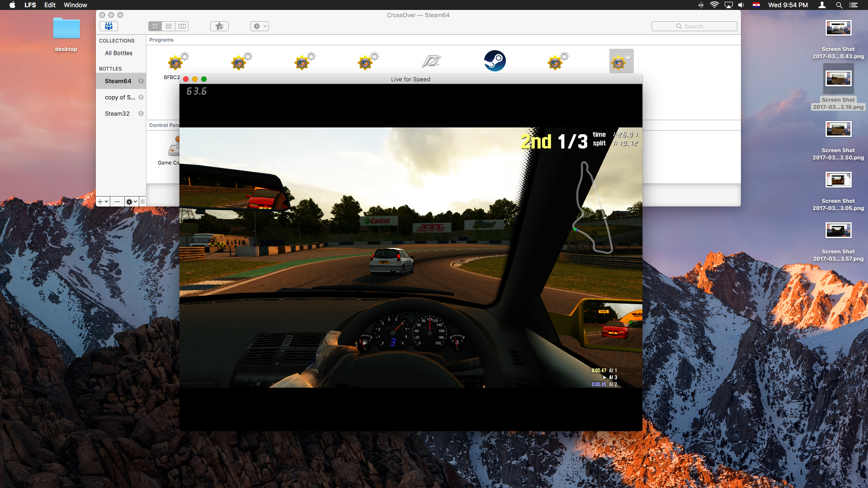Viewport: 868px width, 488px height.
Task: Open info for the 'copy of S...' bottle
Action: tap(141, 97)
